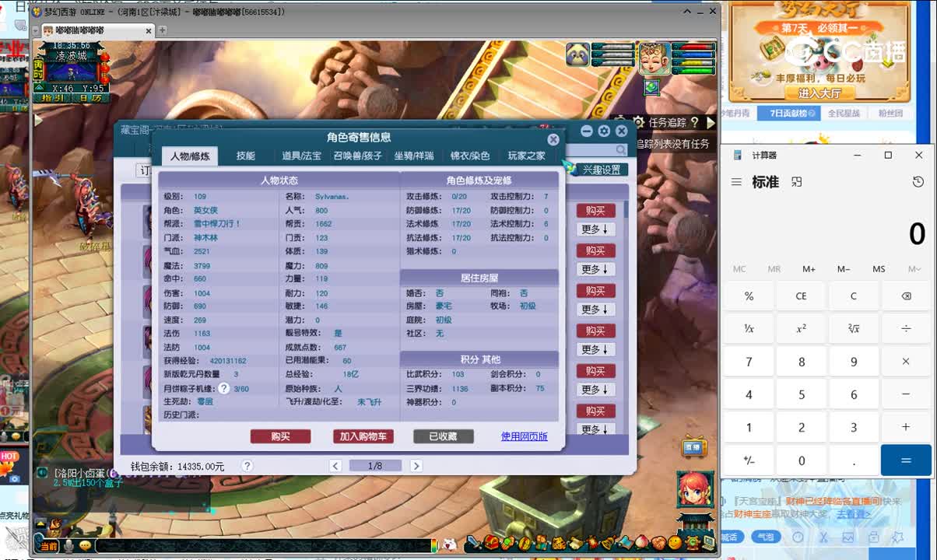Open the 去看看> link in CC chat

(853, 514)
